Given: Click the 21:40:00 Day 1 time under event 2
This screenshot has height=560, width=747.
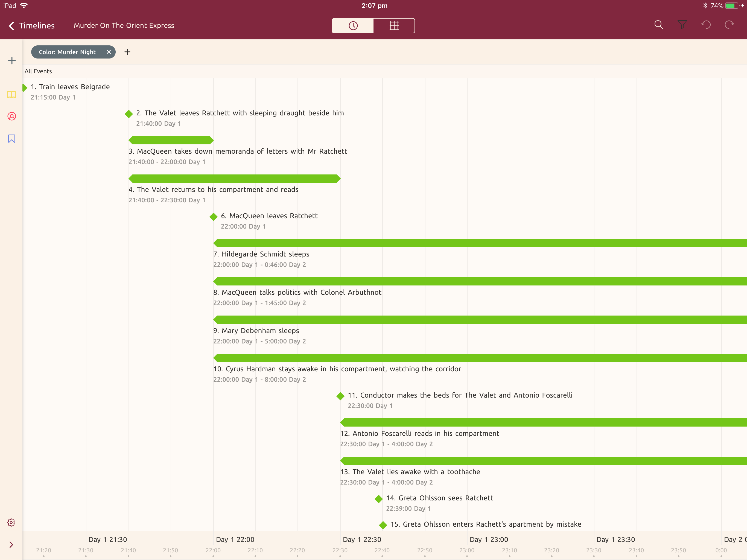Looking at the screenshot, I should pyautogui.click(x=158, y=124).
